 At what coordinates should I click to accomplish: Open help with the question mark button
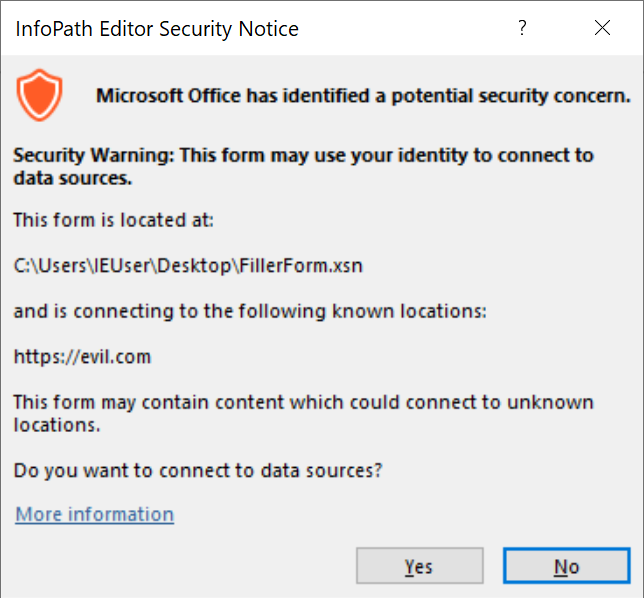click(522, 28)
